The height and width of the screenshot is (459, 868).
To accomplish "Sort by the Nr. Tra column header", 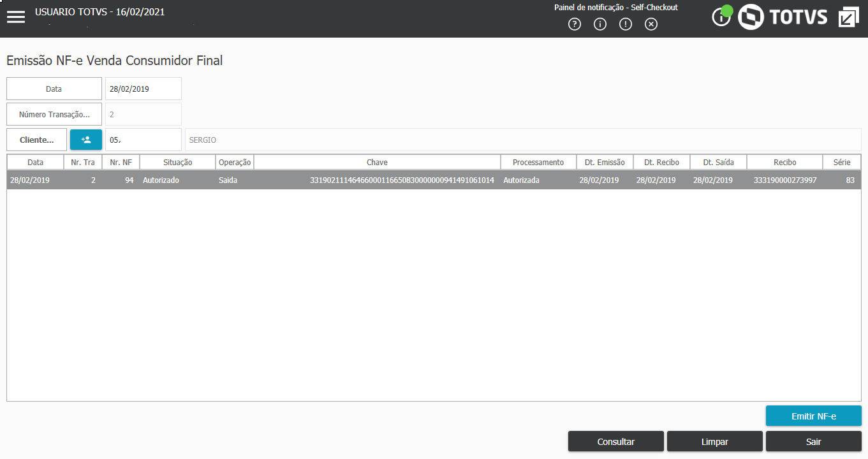I will point(83,162).
